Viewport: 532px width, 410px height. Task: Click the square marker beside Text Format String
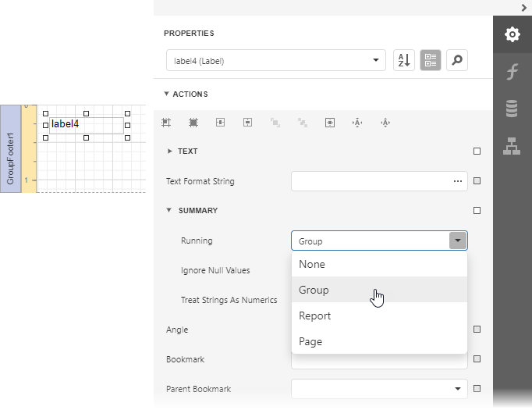(x=477, y=181)
